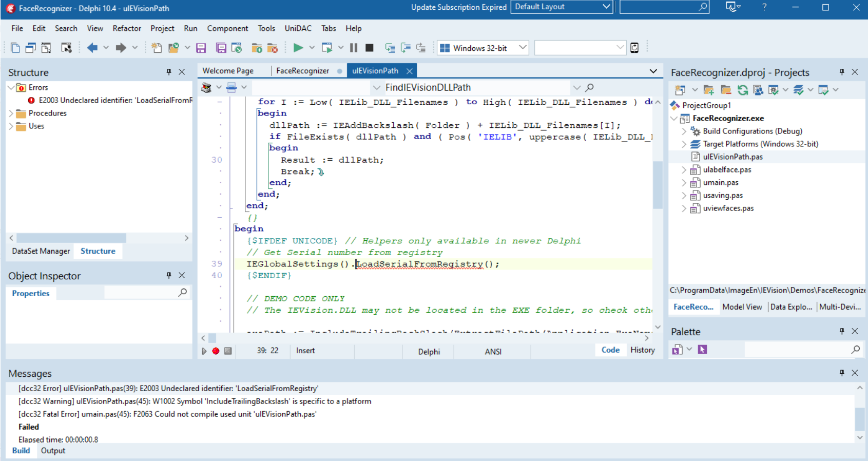Image resolution: width=868 pixels, height=461 pixels.
Task: Click the New project icon in Projects panel
Action: coord(680,90)
